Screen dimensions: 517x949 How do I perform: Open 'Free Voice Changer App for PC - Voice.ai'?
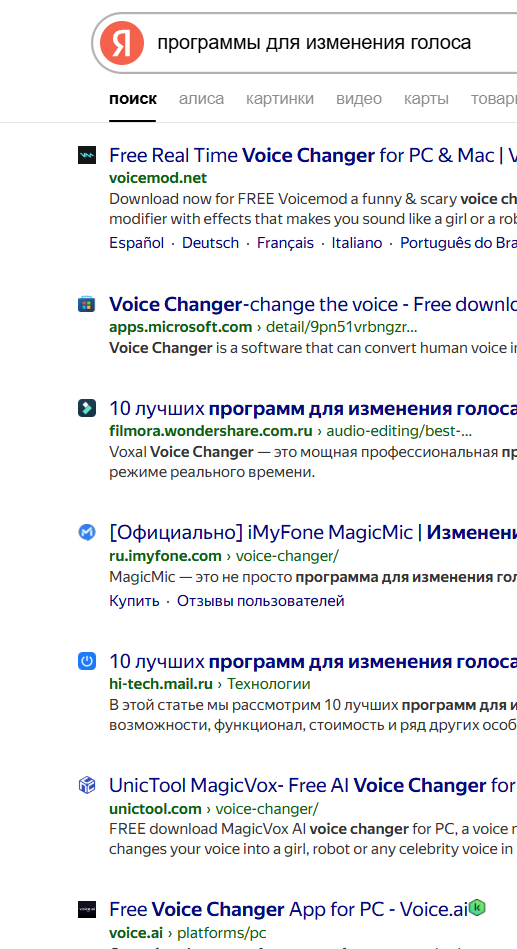tap(288, 909)
